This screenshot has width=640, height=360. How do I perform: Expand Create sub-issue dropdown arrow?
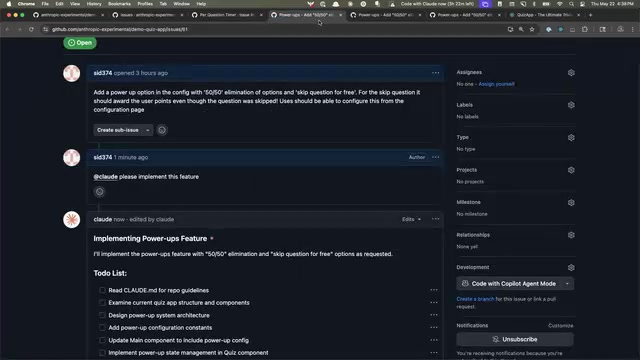coord(148,130)
